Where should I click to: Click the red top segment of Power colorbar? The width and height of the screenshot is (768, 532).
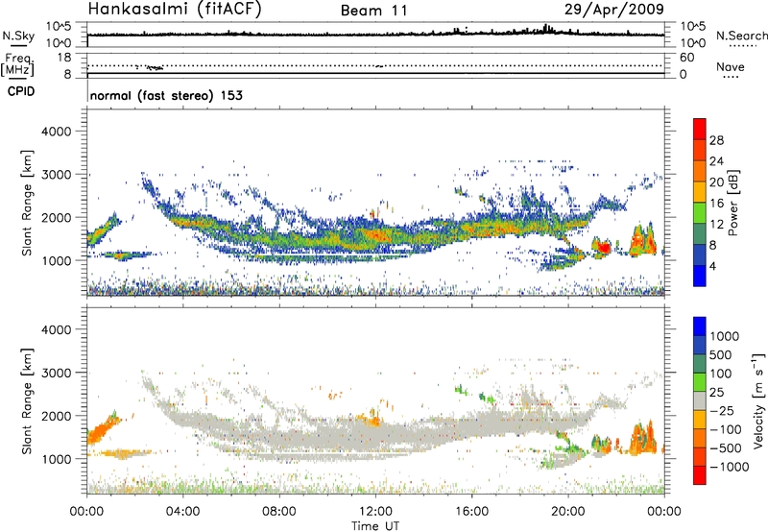(x=700, y=129)
